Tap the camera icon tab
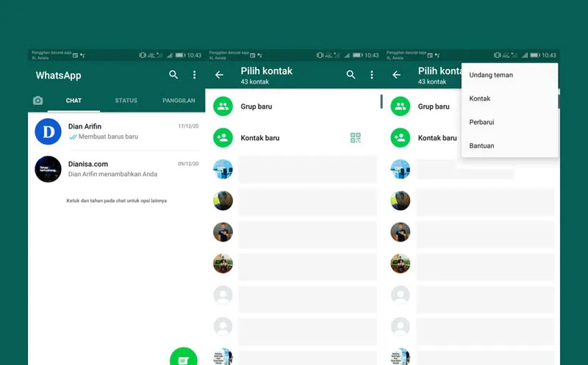 (37, 101)
